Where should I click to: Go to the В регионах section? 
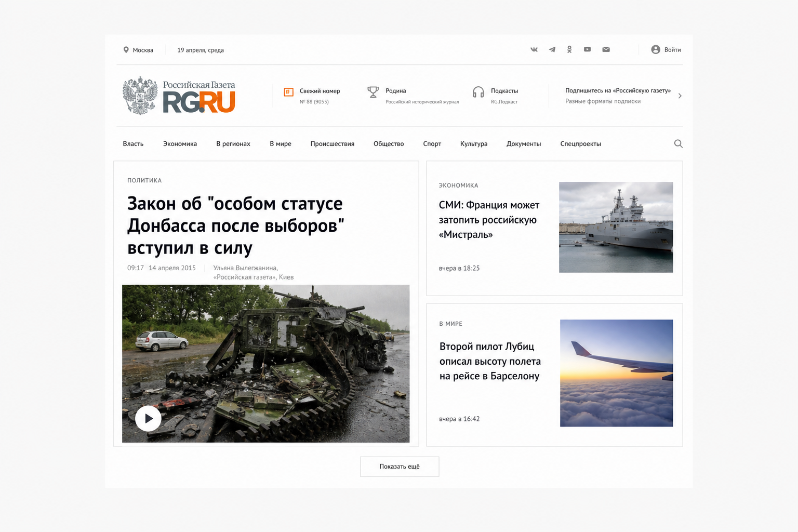coord(233,144)
